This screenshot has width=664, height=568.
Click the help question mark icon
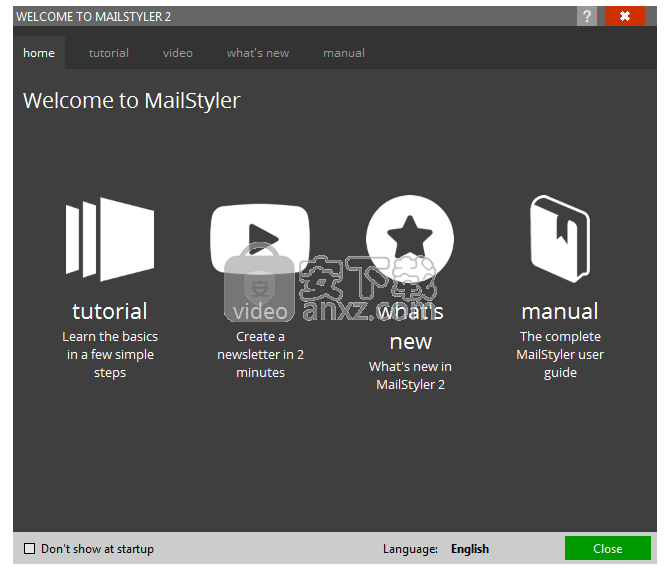coord(587,16)
